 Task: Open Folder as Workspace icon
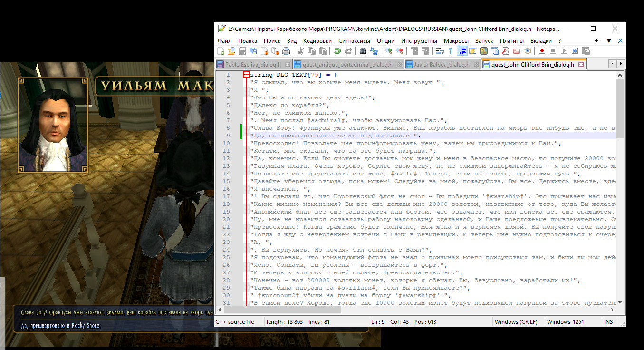pyautogui.click(x=517, y=51)
